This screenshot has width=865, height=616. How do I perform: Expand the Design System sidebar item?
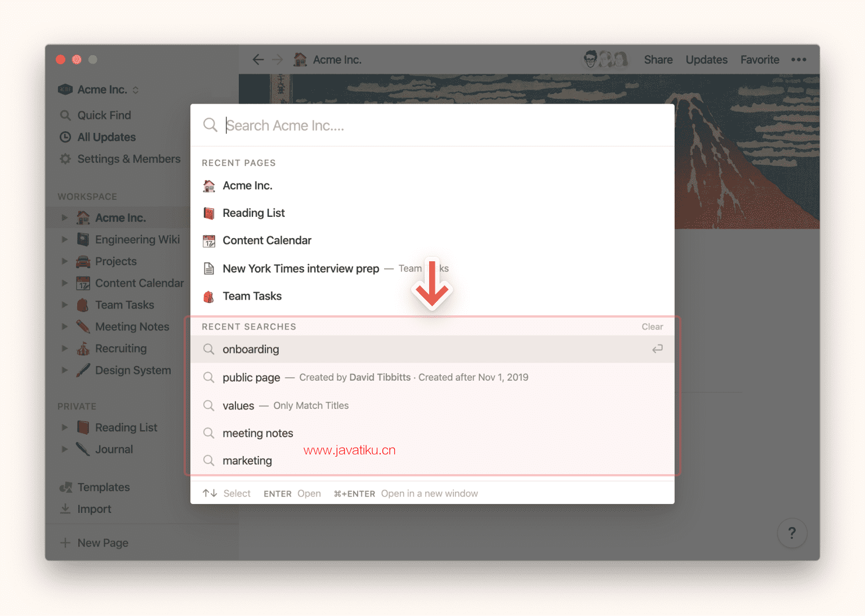coord(64,370)
